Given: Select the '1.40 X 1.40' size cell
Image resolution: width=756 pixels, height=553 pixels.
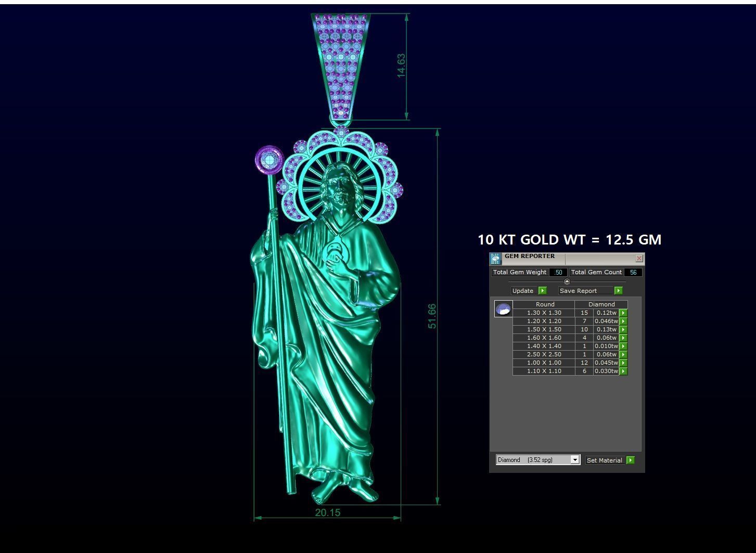Looking at the screenshot, I should pyautogui.click(x=544, y=346).
